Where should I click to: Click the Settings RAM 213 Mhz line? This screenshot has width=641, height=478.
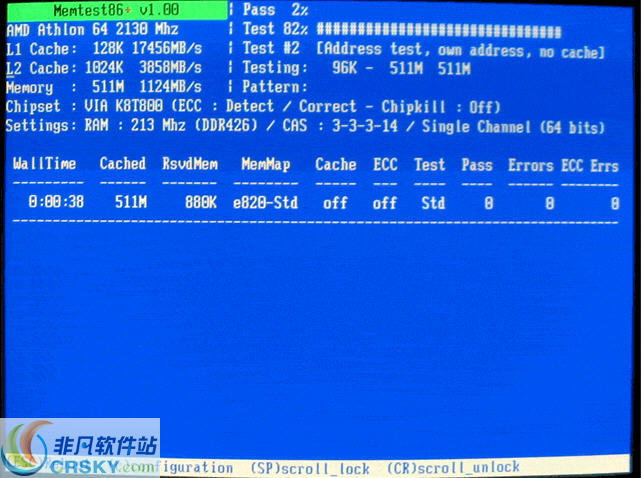305,126
